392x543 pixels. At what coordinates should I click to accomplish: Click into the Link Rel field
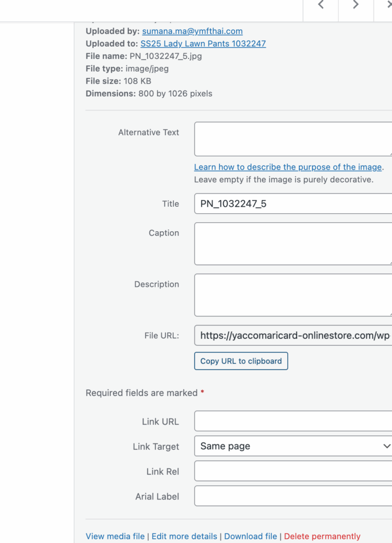[x=293, y=471]
